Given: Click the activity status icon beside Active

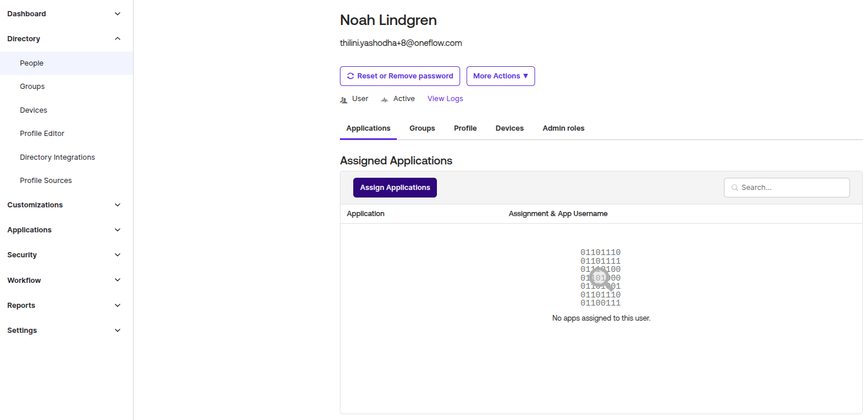Looking at the screenshot, I should click(385, 99).
